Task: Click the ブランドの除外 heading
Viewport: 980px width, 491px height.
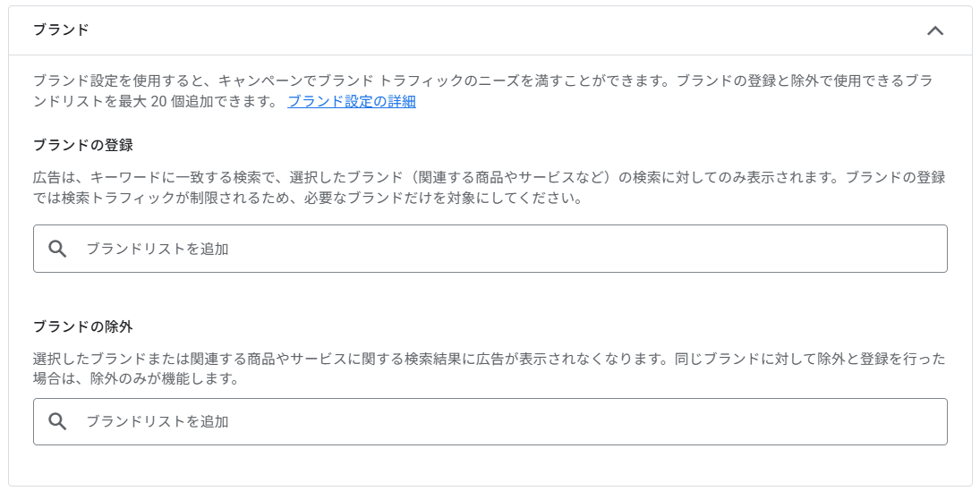Action: click(x=83, y=326)
